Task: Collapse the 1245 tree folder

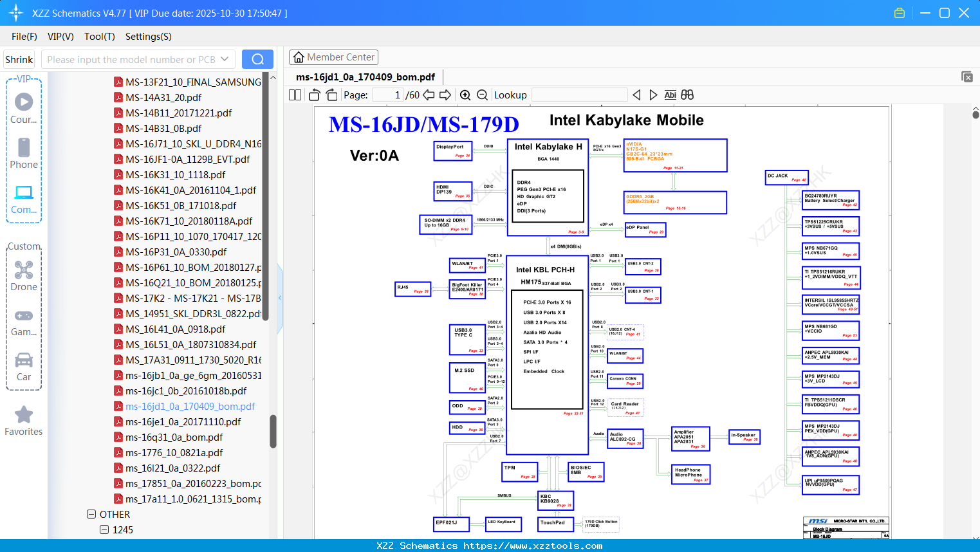Action: [x=104, y=530]
